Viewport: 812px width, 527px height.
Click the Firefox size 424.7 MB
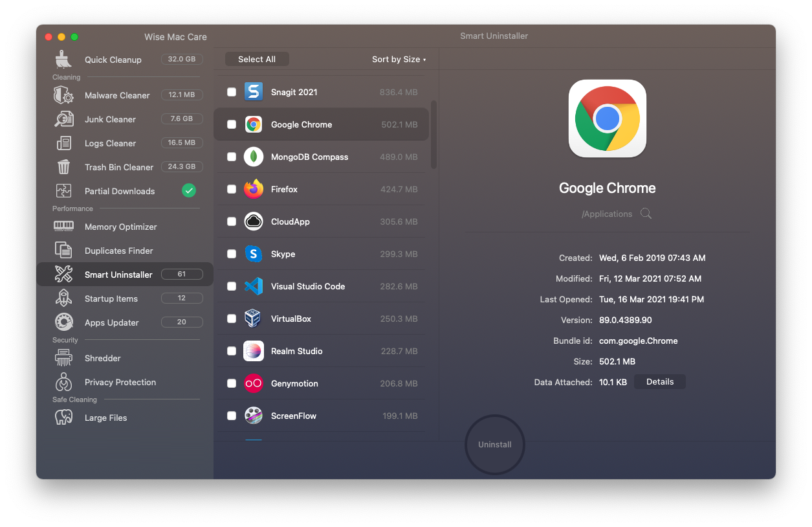[399, 189]
